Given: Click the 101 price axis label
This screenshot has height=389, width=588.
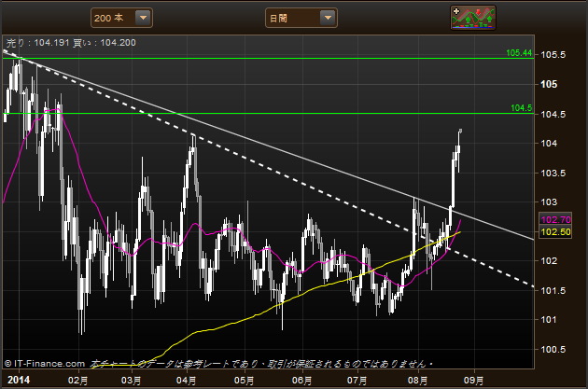Looking at the screenshot, I should 549,320.
